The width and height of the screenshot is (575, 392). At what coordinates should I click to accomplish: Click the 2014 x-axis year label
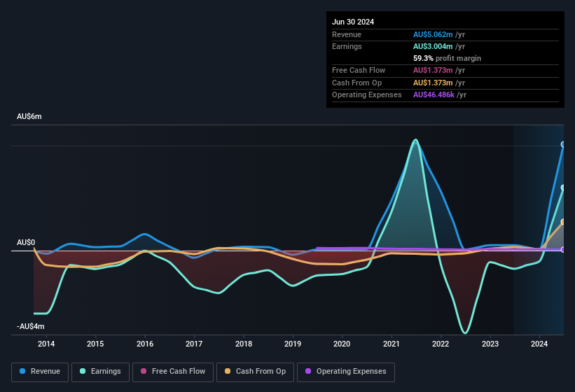(x=46, y=344)
